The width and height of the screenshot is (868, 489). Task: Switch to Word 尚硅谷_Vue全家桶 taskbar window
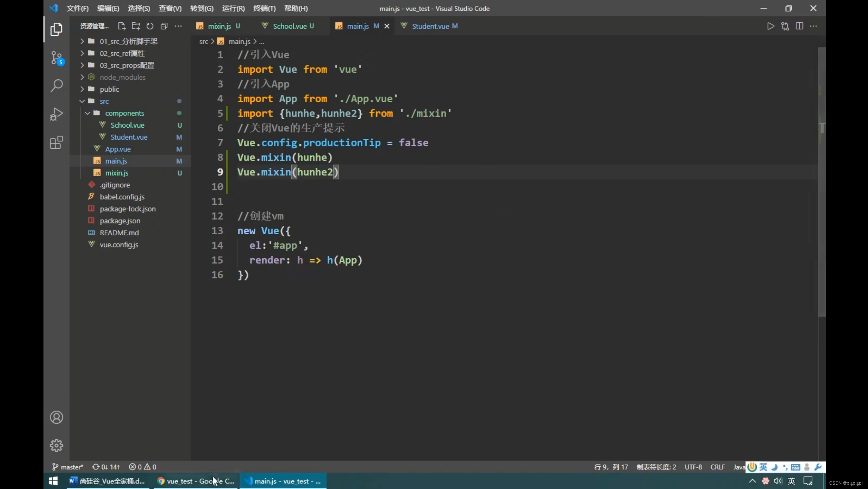click(x=108, y=481)
